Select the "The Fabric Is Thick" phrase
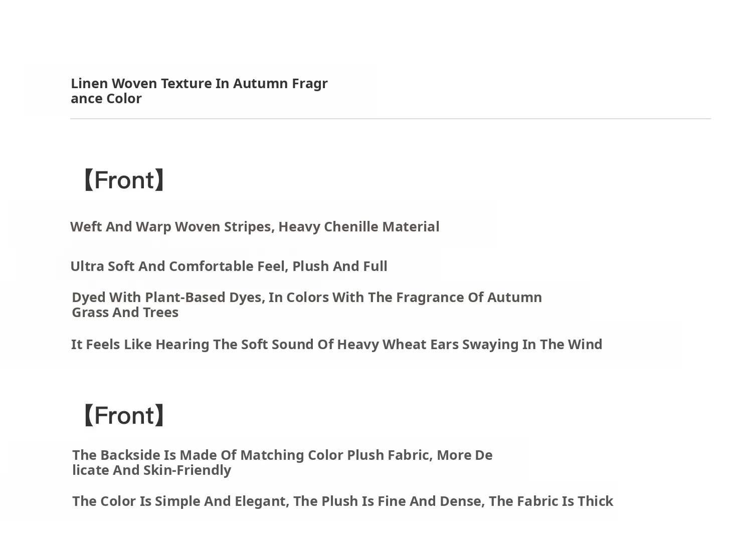 coord(550,501)
